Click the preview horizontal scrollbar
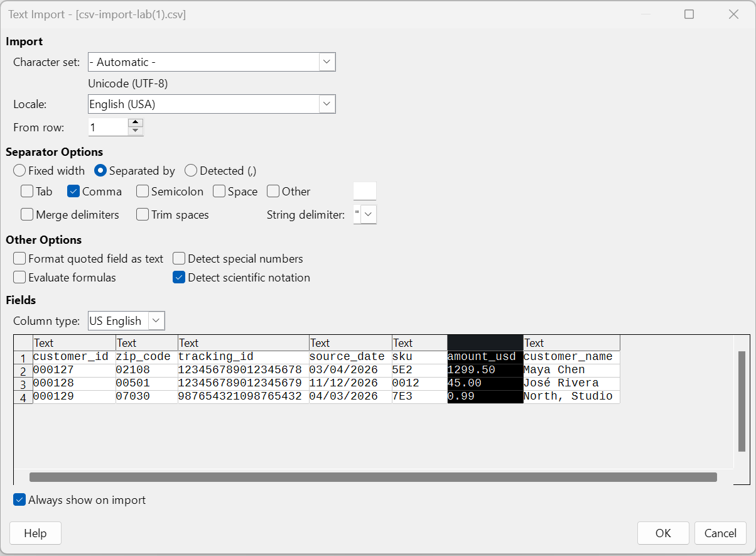Image resolution: width=756 pixels, height=556 pixels. pos(373,477)
